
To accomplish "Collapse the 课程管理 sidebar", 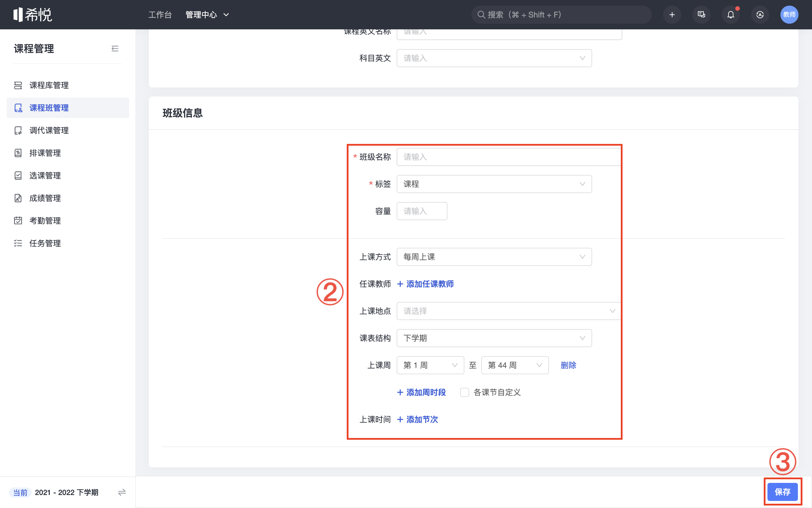I will [115, 49].
